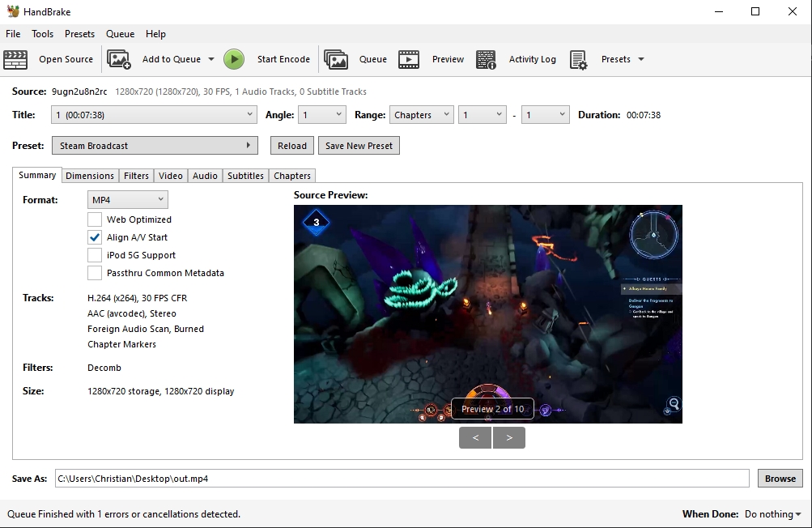Image resolution: width=812 pixels, height=528 pixels.
Task: Uncheck the Align A/V Start checkbox
Action: click(94, 237)
